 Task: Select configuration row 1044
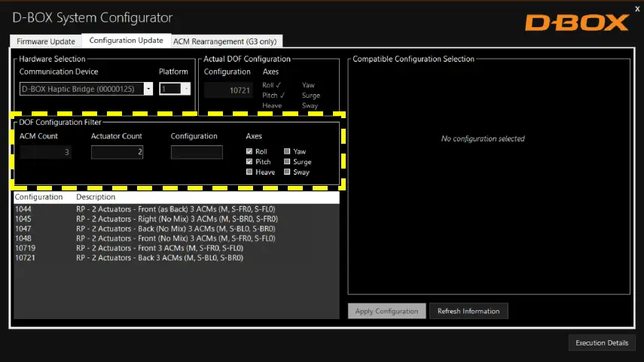point(176,209)
